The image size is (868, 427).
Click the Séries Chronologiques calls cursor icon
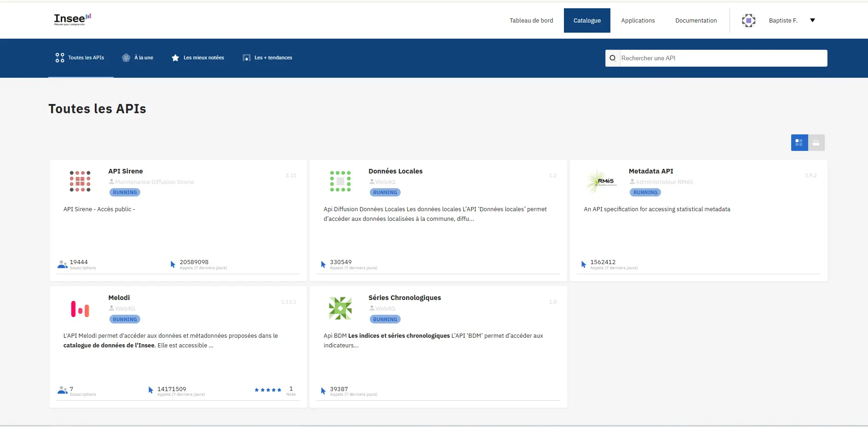pyautogui.click(x=323, y=391)
